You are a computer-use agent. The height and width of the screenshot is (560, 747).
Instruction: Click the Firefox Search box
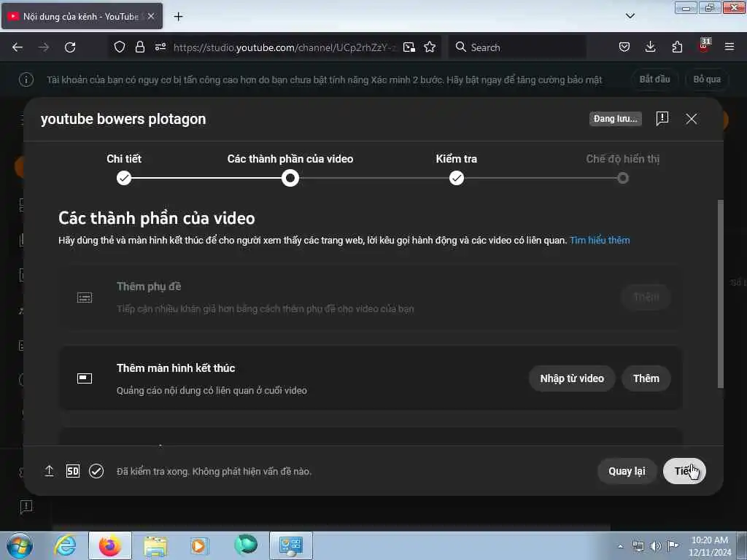coord(517,47)
